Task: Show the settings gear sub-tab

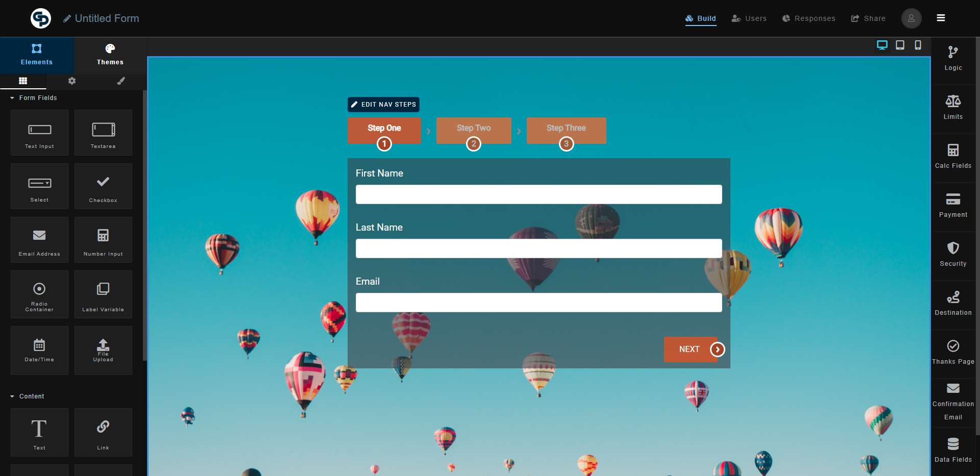Action: tap(72, 81)
